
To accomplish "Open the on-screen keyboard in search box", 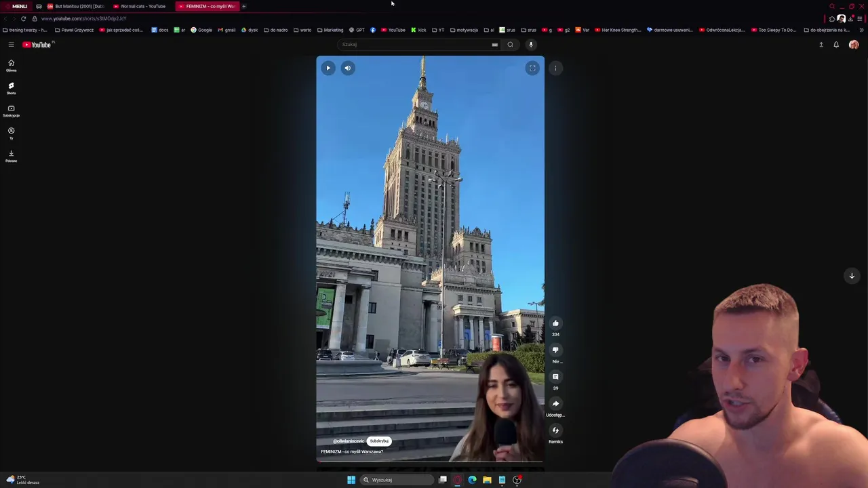I will (494, 45).
